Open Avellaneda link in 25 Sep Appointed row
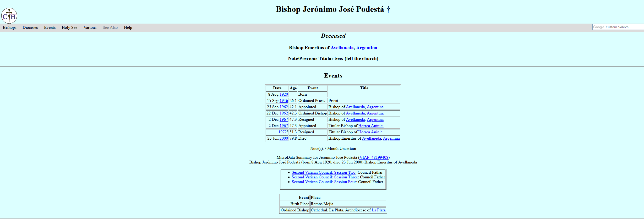644x219 pixels. pyautogui.click(x=355, y=107)
